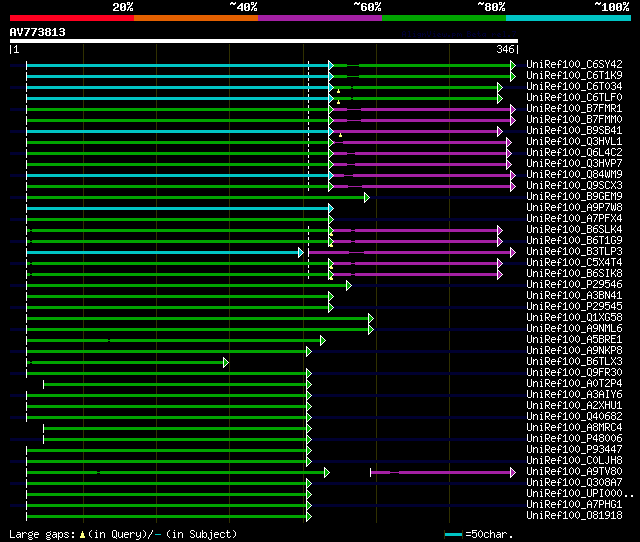The image size is (640, 542).
Task: Click the cyan =50char. scale bar
Action: (453, 534)
